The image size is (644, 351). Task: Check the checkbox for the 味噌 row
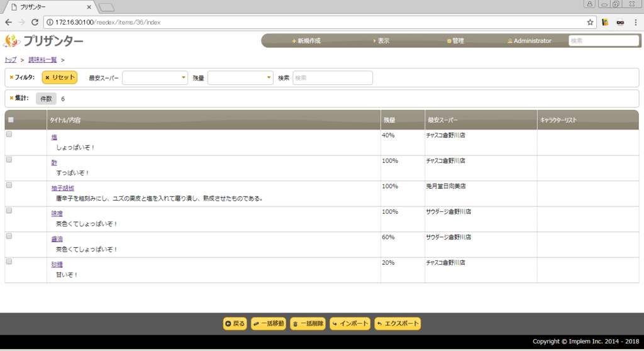pos(9,211)
